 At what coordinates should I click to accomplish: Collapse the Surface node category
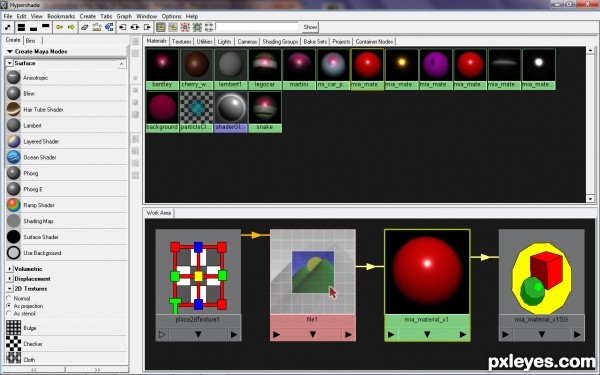pyautogui.click(x=9, y=63)
